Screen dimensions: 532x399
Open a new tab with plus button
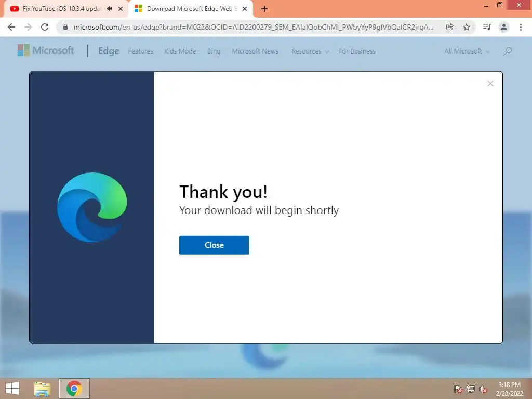click(264, 9)
